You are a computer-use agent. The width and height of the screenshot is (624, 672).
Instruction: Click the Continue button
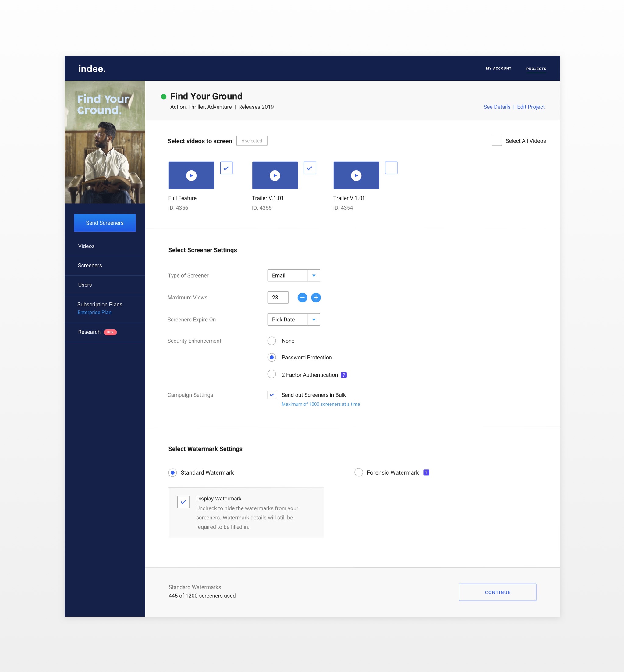(x=497, y=592)
